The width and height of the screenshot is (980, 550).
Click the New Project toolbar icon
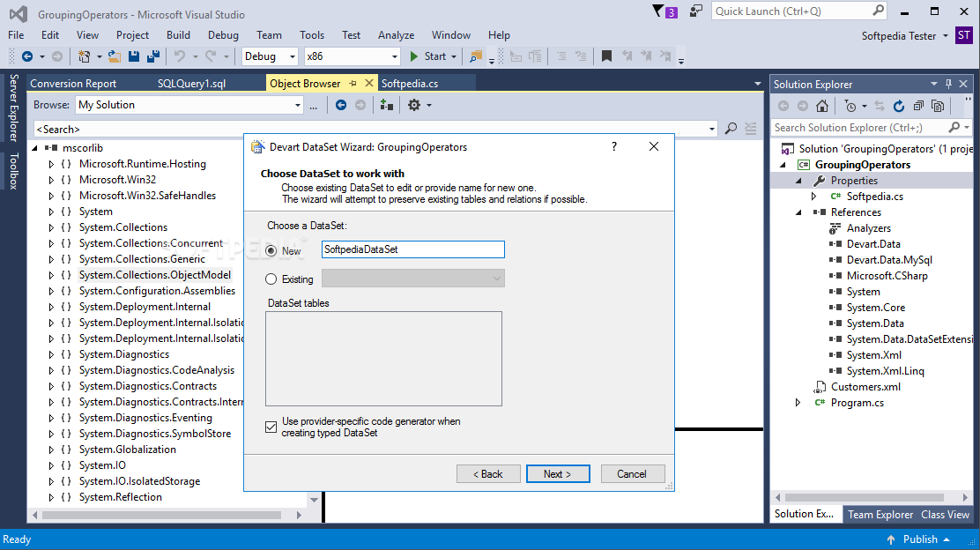click(x=84, y=56)
